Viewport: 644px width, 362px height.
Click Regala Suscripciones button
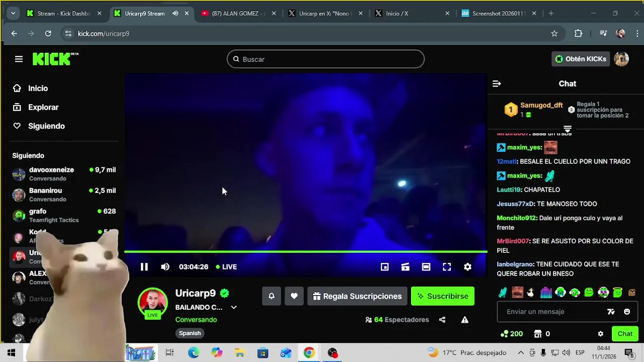pos(357,296)
